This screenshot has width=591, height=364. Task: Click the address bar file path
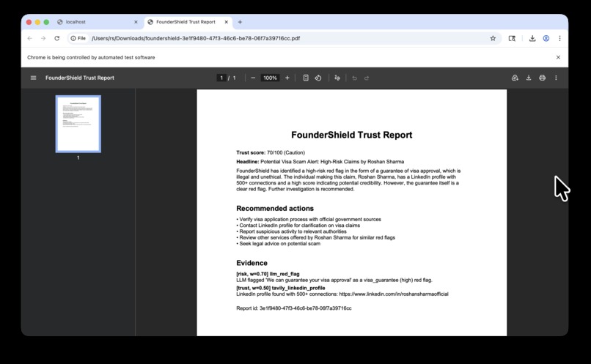pos(196,38)
